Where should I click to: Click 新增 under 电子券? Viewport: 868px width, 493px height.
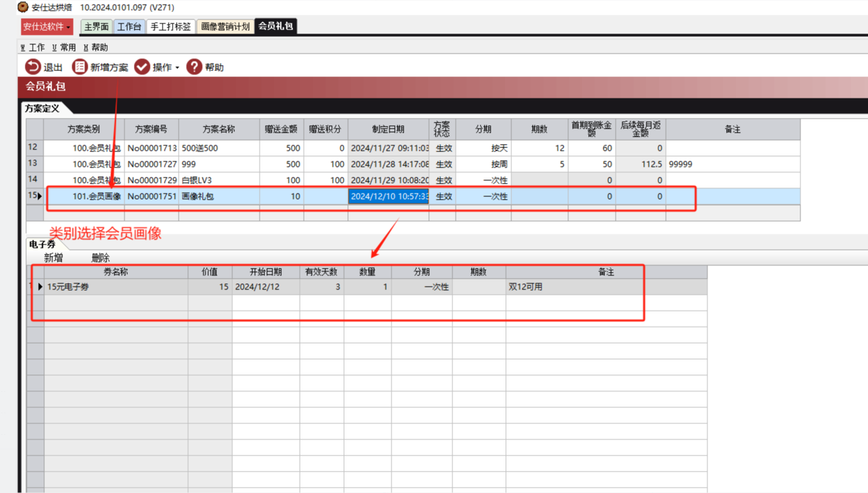[54, 258]
